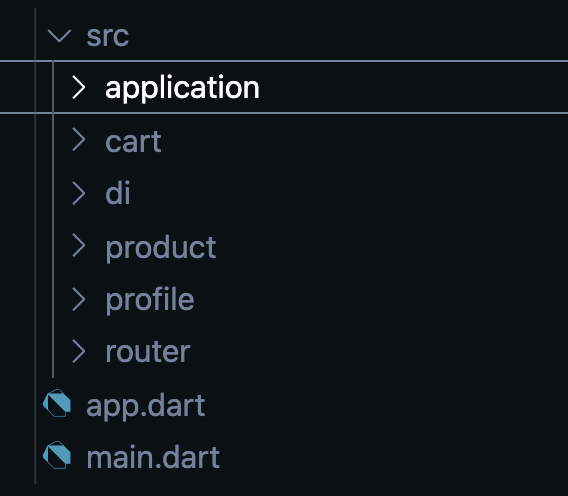Expand the router folder chevron
The width and height of the screenshot is (568, 496).
[79, 351]
